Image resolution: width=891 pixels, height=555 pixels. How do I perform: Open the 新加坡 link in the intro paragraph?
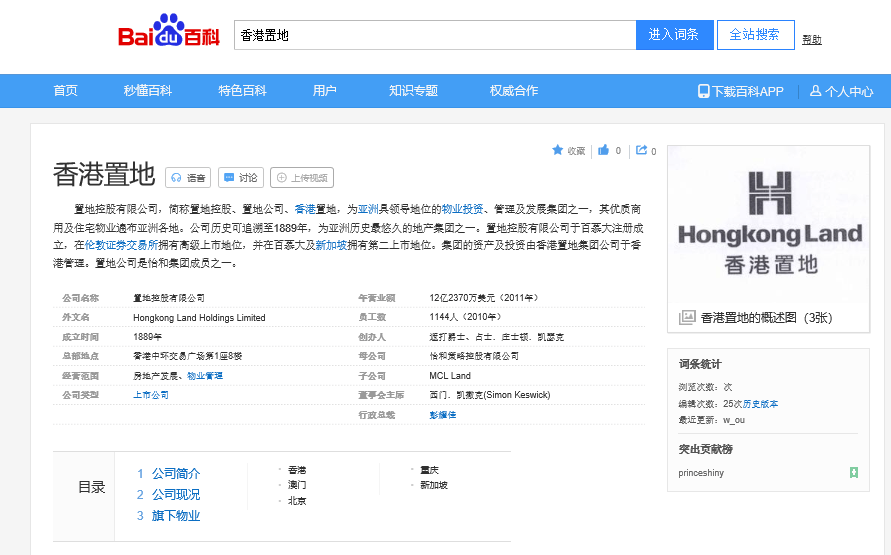331,245
